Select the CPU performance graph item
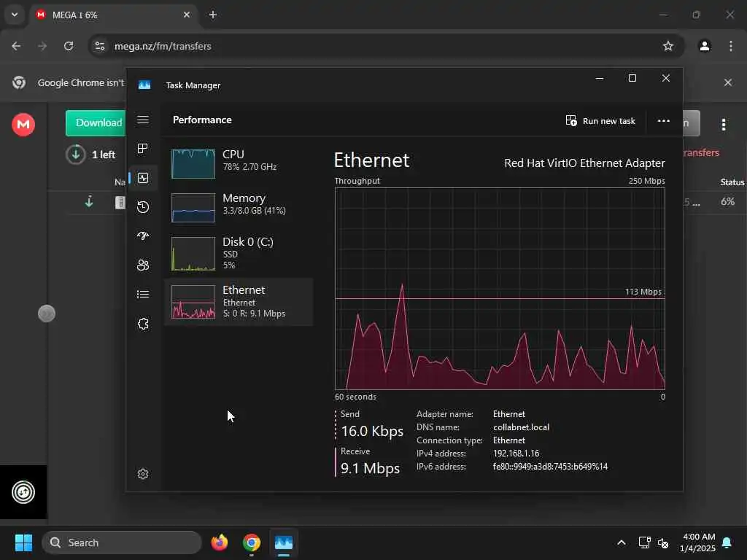The image size is (747, 560). click(x=239, y=163)
